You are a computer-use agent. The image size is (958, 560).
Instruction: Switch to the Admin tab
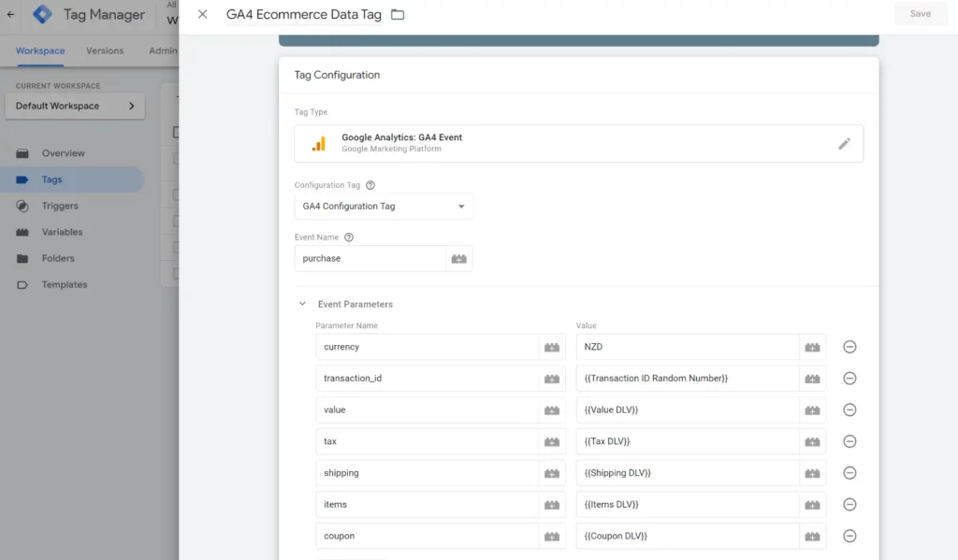coord(163,50)
